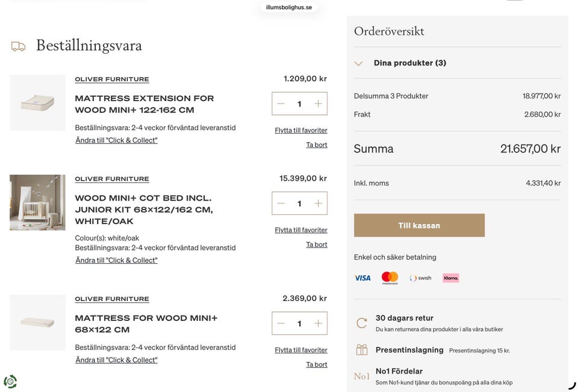Click the Visa payment logo
This screenshot has width=578, height=392.
(x=362, y=278)
